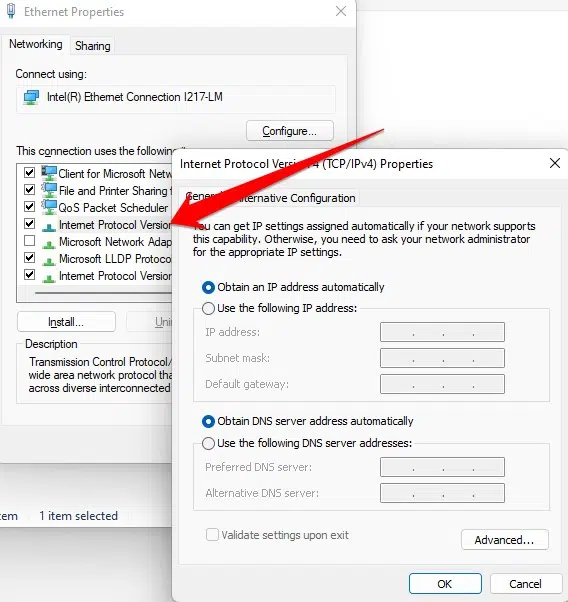Tick Validate settings upon exit
The image size is (568, 602).
pos(212,534)
